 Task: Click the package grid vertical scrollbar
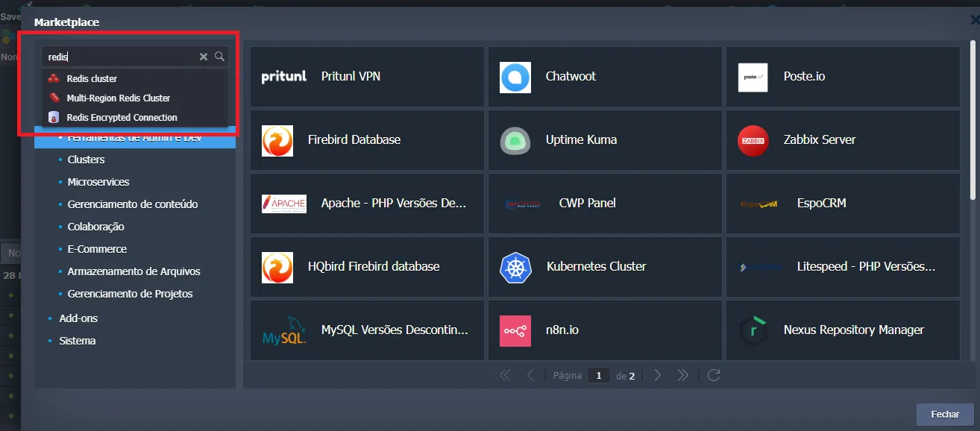[x=972, y=119]
